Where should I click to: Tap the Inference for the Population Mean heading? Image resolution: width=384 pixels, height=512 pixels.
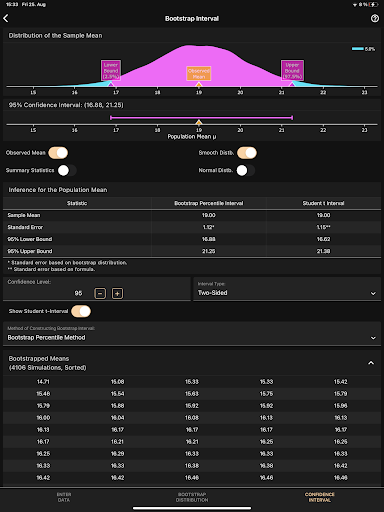[x=58, y=190]
